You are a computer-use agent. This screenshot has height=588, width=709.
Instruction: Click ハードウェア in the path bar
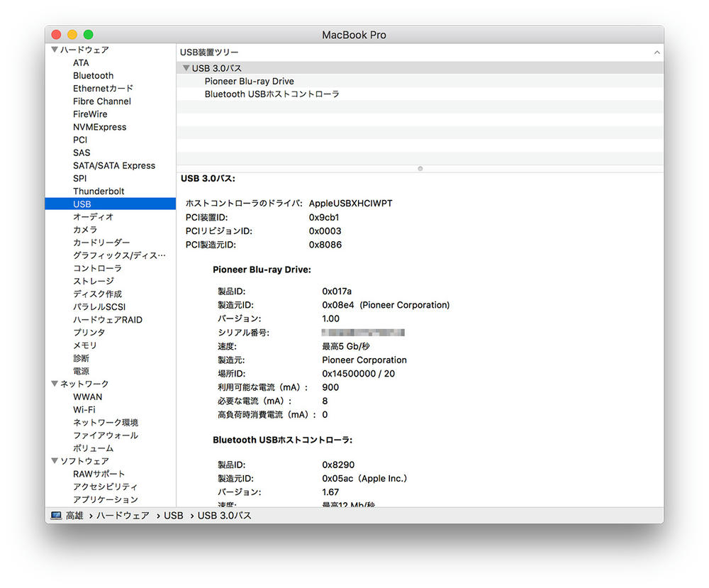coord(123,515)
